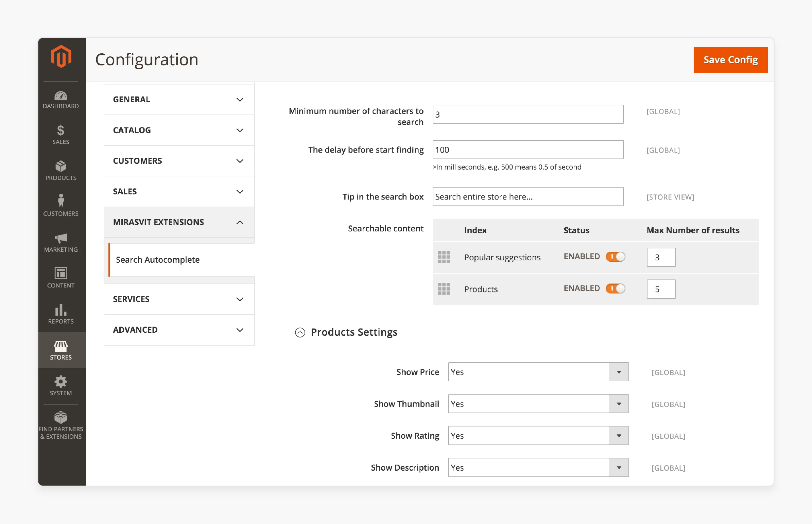Expand the Sales config section

pos(179,192)
